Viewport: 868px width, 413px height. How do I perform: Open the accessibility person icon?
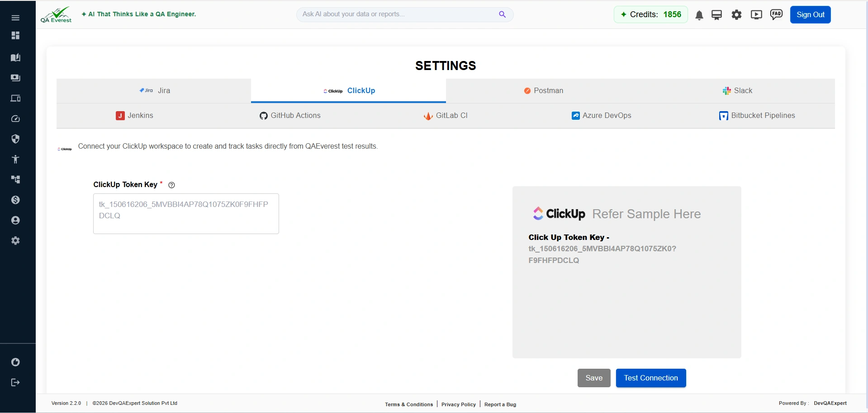tap(15, 159)
